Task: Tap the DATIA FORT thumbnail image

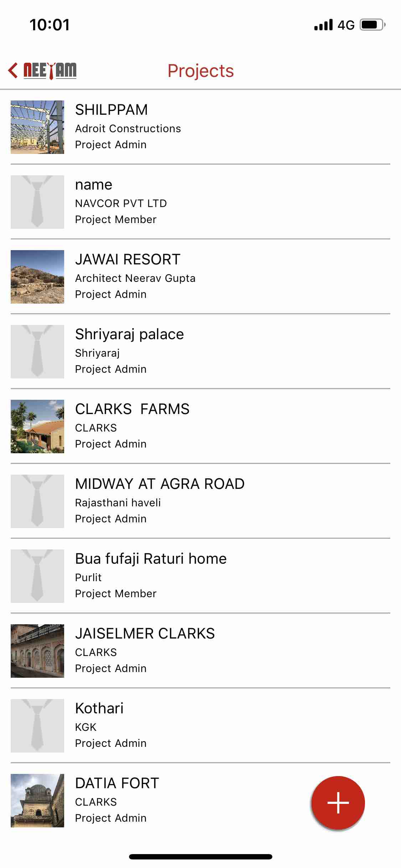Action: click(x=37, y=801)
